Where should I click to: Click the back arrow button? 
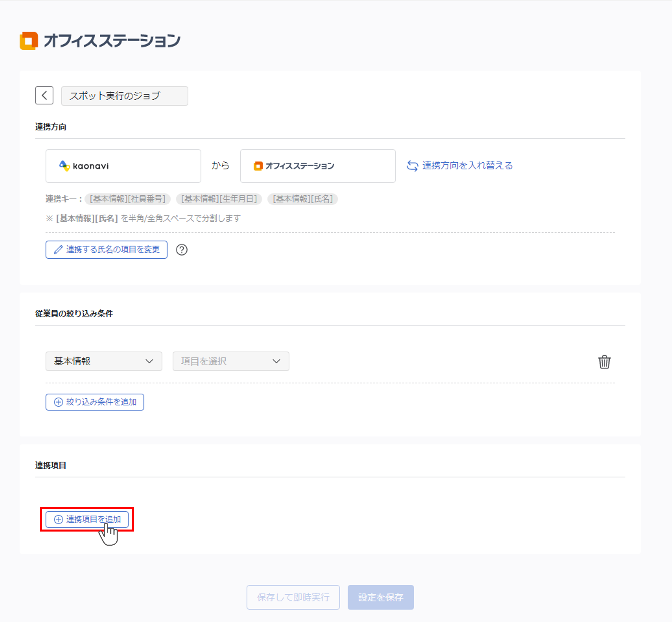[x=44, y=95]
